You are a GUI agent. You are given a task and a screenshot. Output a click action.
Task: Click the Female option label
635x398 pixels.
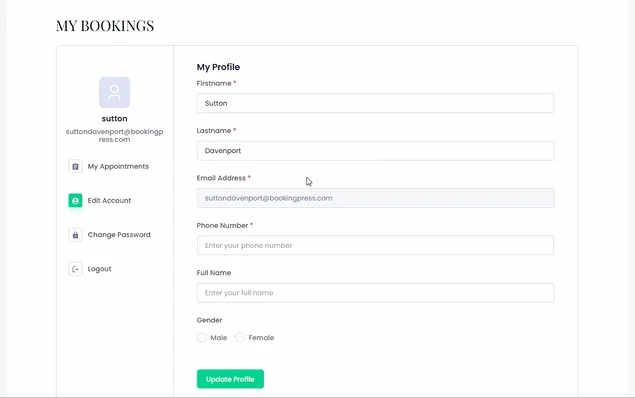[261, 338]
